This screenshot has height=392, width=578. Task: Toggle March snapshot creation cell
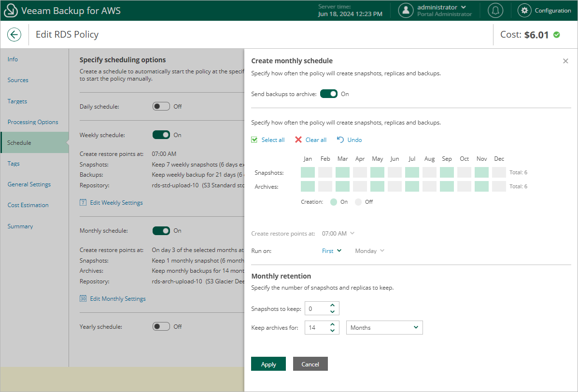point(342,172)
